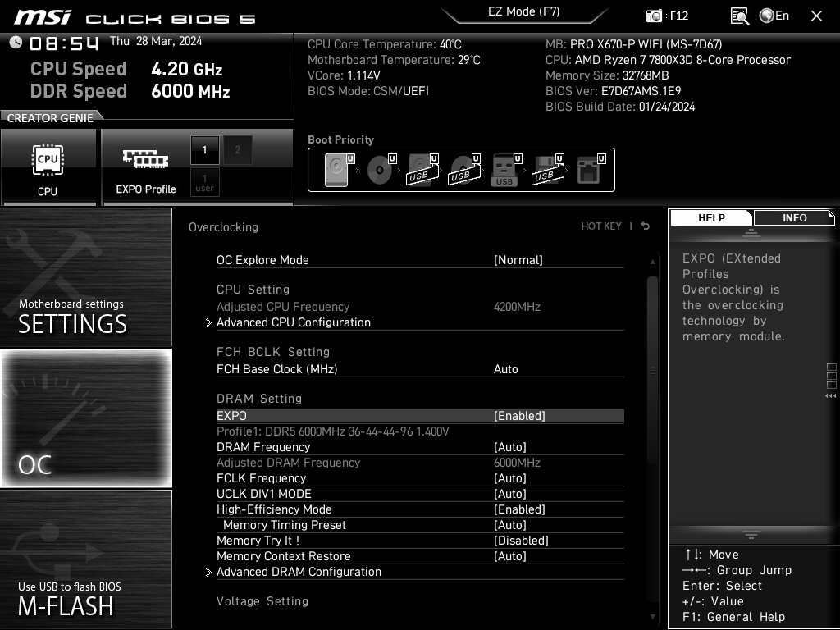840x630 pixels.
Task: Click the screenshot camera F12 icon
Action: click(654, 16)
